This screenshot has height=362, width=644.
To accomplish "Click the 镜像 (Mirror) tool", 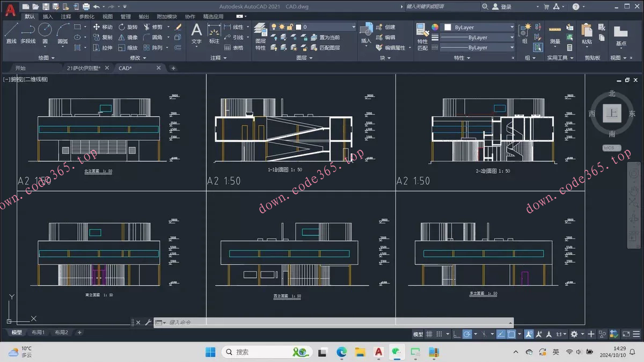I will coord(128,38).
